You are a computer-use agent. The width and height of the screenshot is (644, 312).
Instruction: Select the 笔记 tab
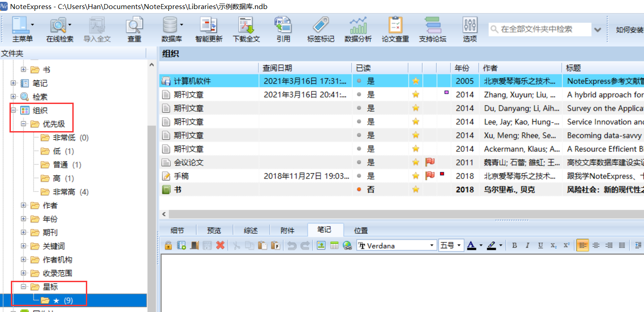324,230
